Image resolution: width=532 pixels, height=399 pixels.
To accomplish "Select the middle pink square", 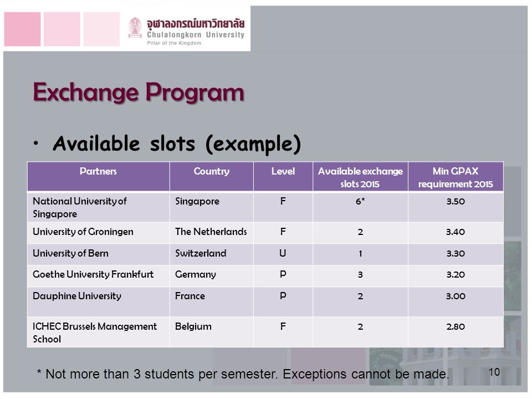I will [x=62, y=29].
